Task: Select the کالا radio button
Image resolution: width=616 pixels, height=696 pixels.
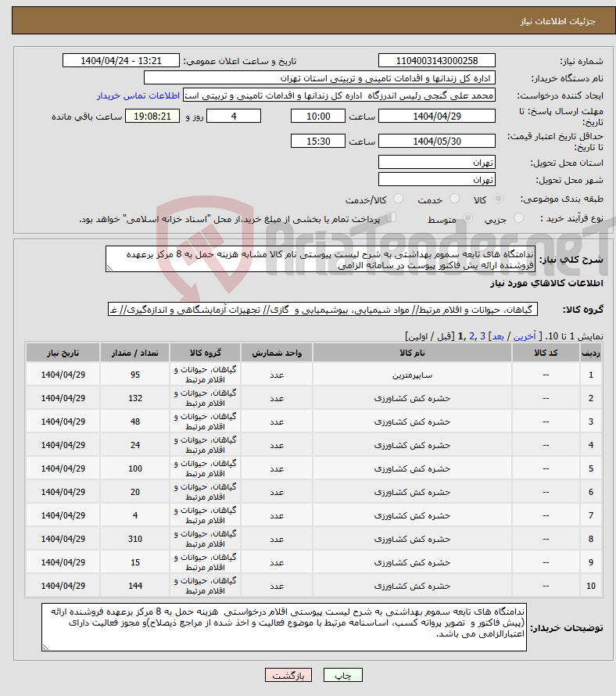Action: (x=499, y=199)
